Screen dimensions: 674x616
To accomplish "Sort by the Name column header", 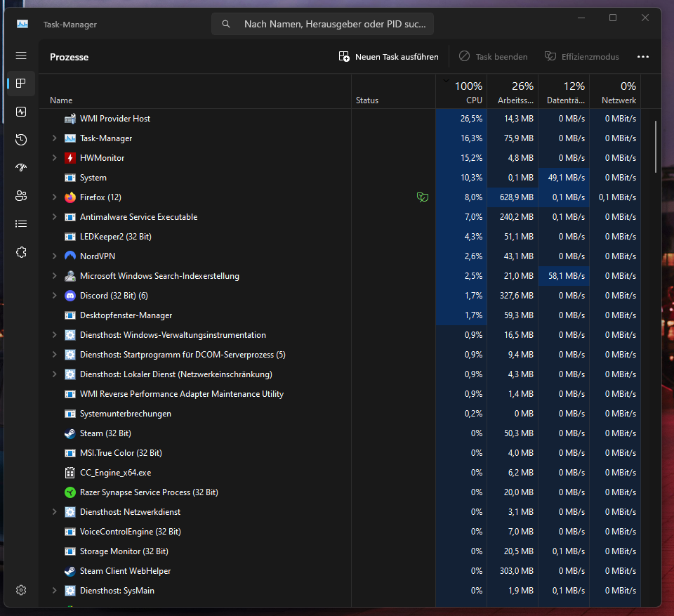I will tap(194, 91).
